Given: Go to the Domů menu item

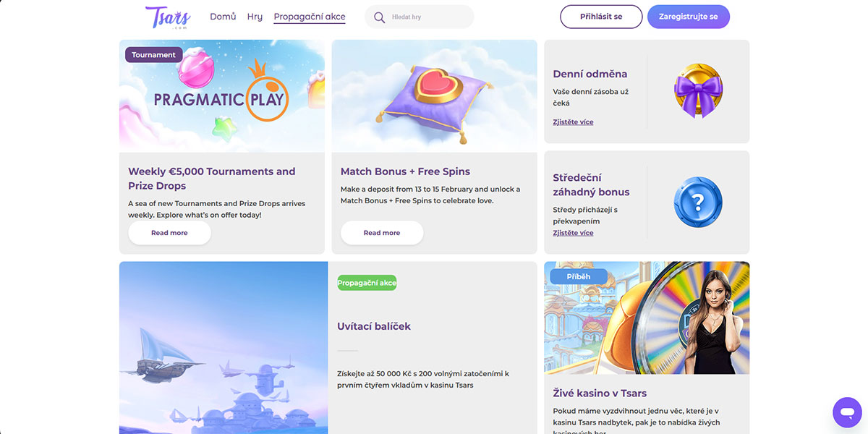Looking at the screenshot, I should pos(223,17).
